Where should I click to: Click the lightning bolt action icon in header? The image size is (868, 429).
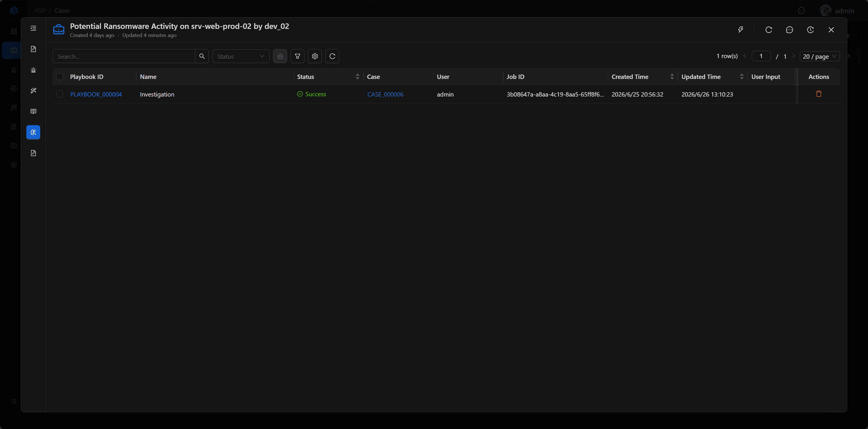[x=740, y=30]
